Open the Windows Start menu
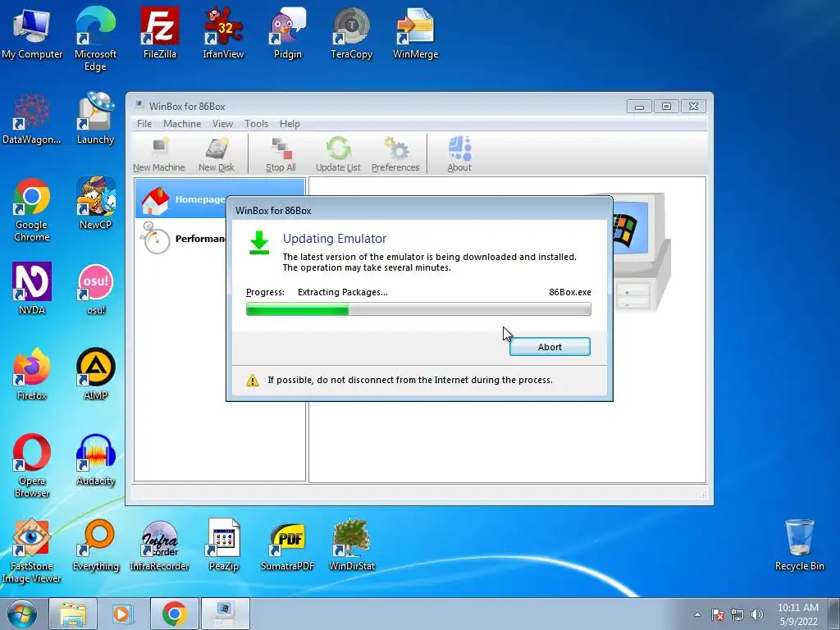Viewport: 840px width, 630px height. [22, 614]
